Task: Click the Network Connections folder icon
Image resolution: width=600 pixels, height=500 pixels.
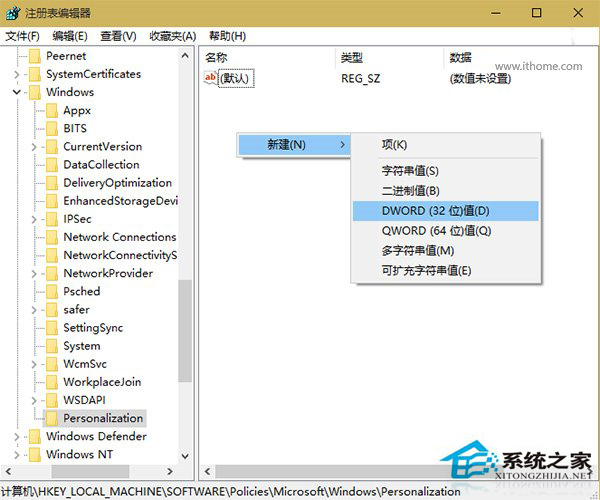Action: coord(52,237)
